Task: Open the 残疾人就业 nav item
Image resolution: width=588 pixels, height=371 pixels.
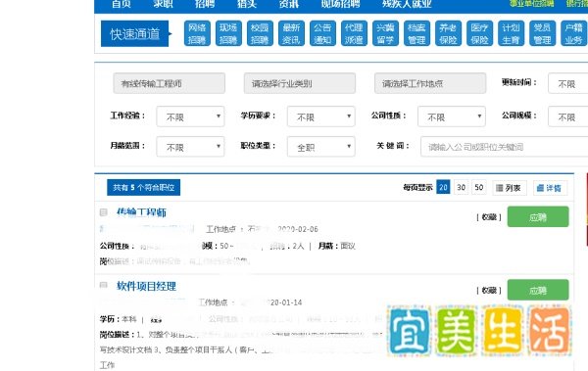Action: tap(407, 4)
